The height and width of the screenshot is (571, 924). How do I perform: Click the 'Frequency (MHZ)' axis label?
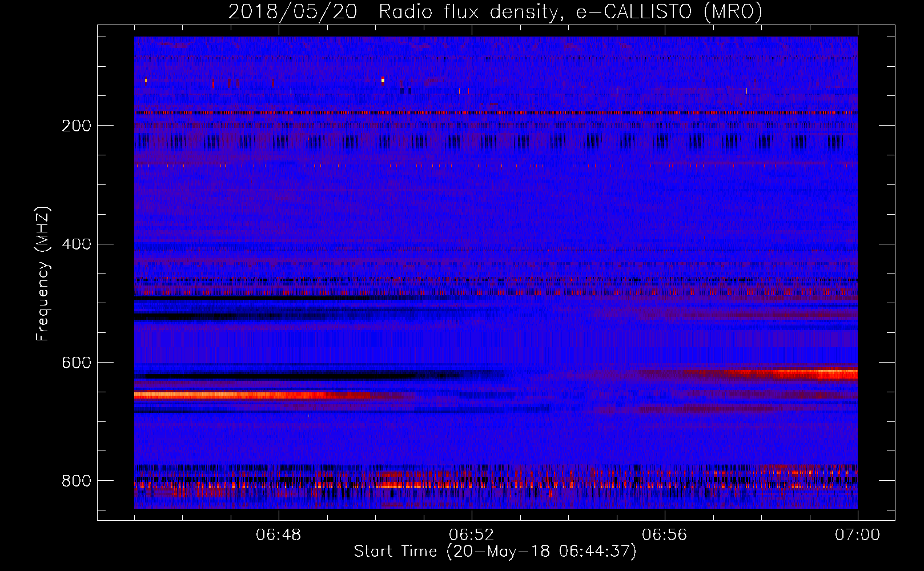[x=43, y=274]
